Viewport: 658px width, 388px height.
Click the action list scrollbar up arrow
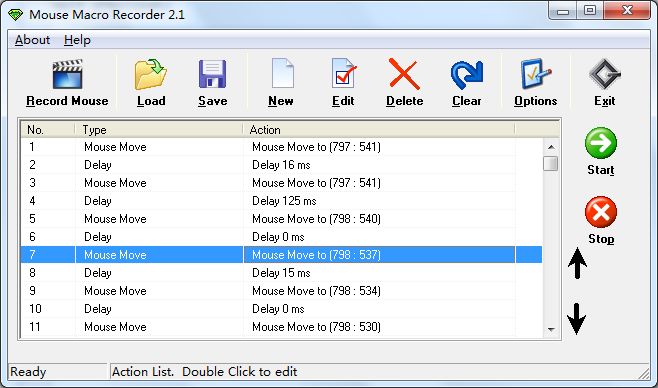tap(551, 147)
